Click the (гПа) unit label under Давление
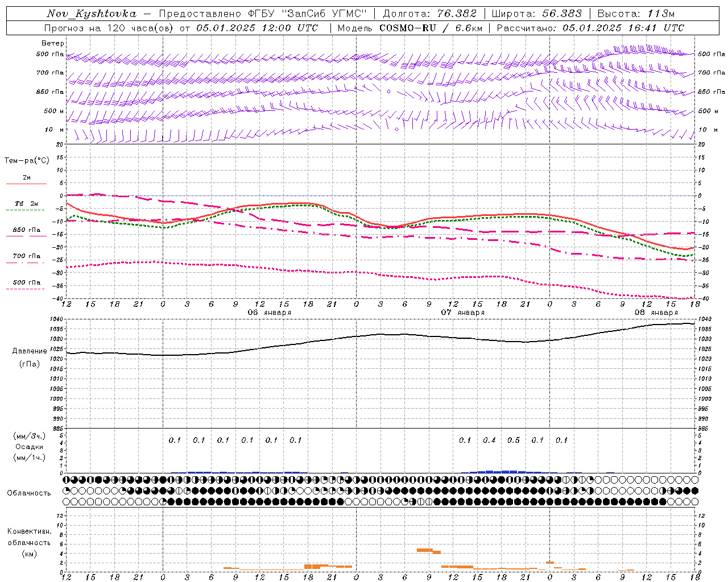The width and height of the screenshot is (728, 582). pyautogui.click(x=30, y=364)
